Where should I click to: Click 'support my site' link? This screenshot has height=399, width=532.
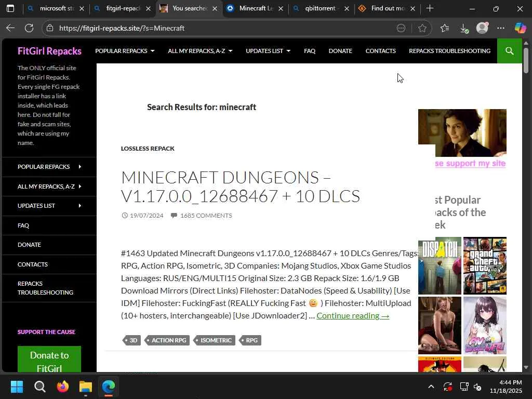pyautogui.click(x=471, y=163)
